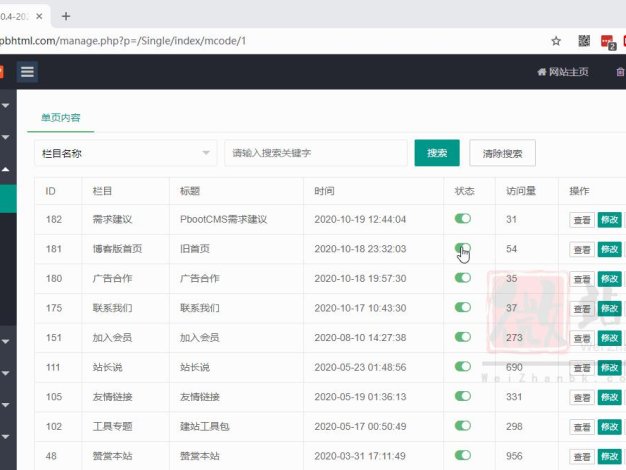Toggle status switch for ID 175 联系我们
The height and width of the screenshot is (470, 626).
pos(463,307)
